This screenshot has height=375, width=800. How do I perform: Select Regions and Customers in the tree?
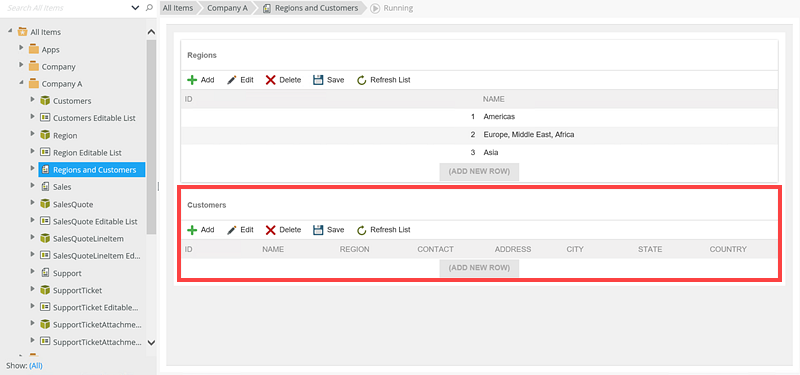point(92,170)
